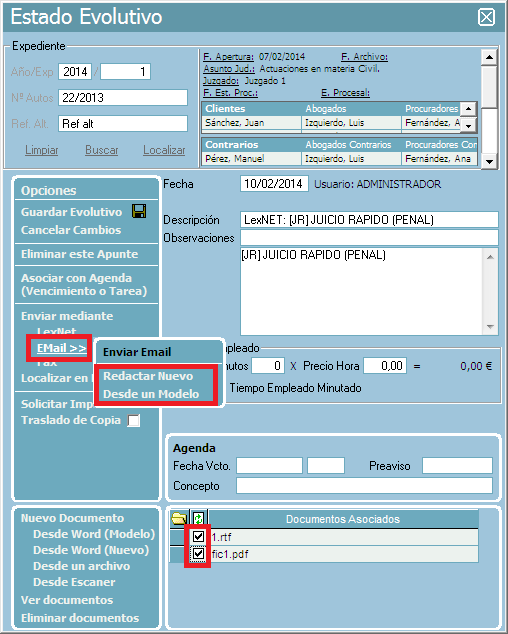Click the floppy disk save icon
The image size is (508, 634).
139,211
